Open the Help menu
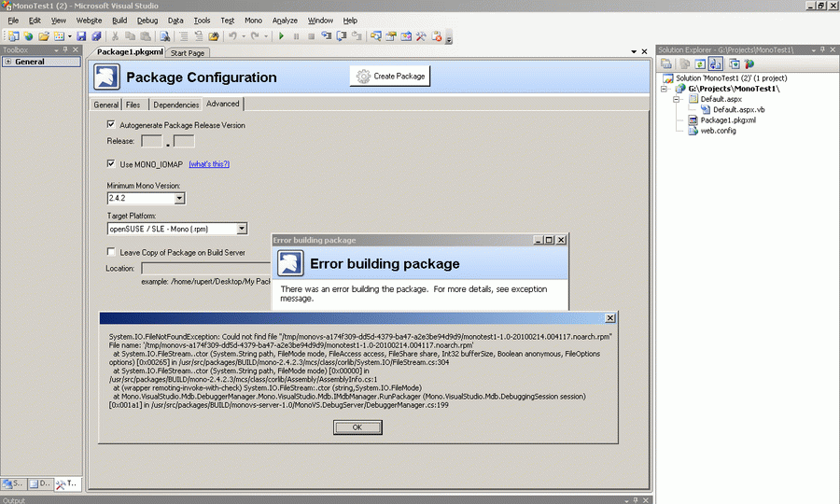The height and width of the screenshot is (504, 840). [x=350, y=21]
